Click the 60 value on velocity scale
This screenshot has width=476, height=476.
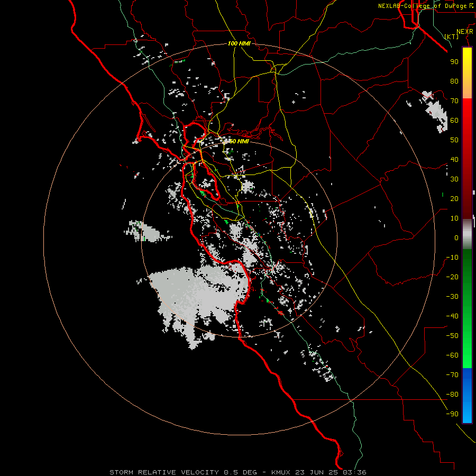[454, 121]
